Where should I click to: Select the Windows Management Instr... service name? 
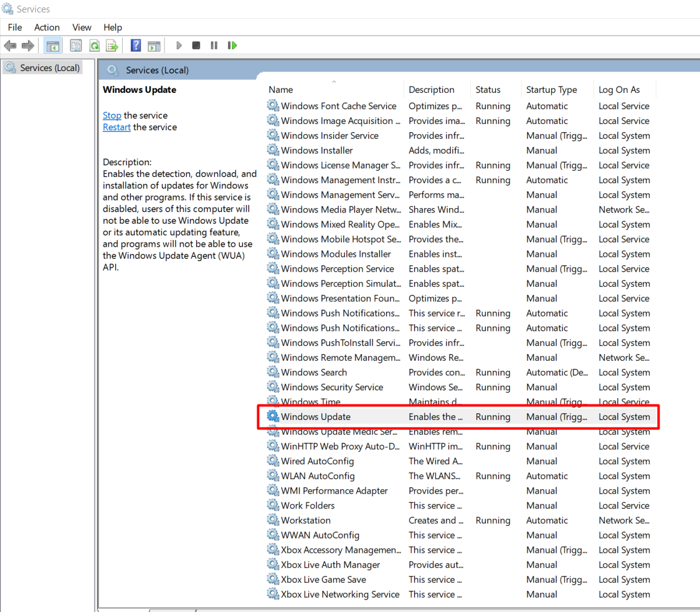tap(341, 180)
